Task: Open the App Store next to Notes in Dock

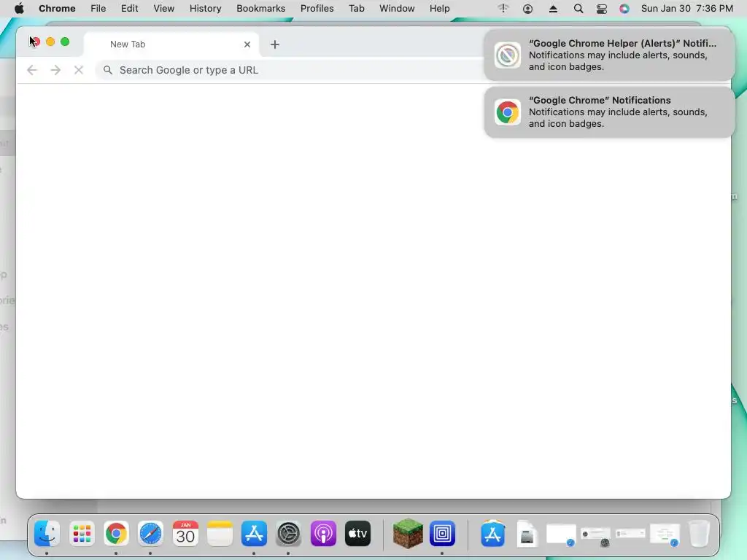Action: [254, 533]
